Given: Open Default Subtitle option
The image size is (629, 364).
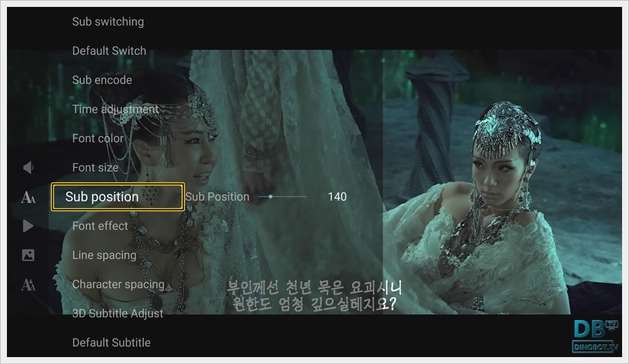Looking at the screenshot, I should tap(111, 343).
